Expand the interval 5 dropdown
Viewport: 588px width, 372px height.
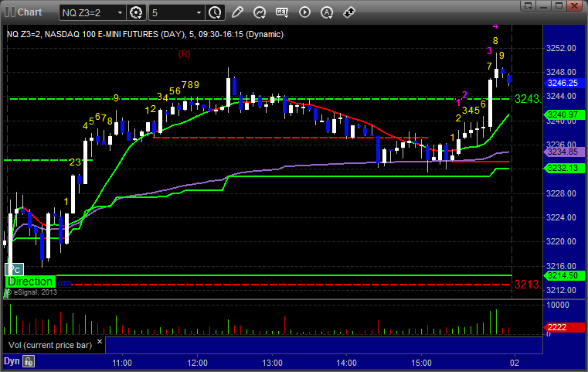coord(199,13)
